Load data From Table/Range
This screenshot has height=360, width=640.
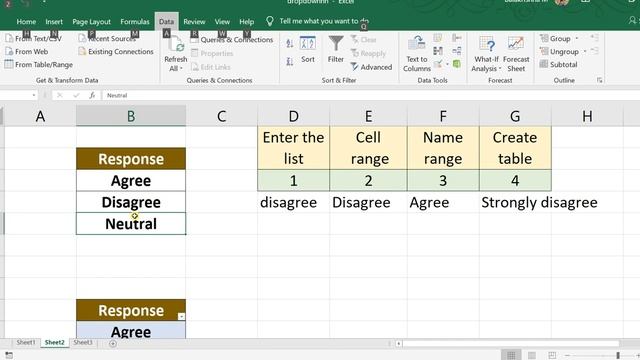pyautogui.click(x=38, y=64)
